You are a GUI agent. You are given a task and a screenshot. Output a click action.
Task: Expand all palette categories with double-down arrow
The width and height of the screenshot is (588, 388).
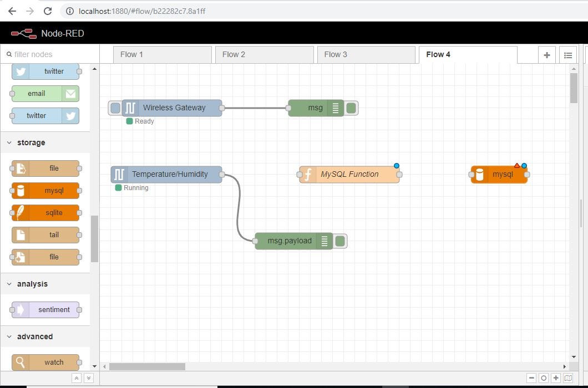[x=89, y=378]
